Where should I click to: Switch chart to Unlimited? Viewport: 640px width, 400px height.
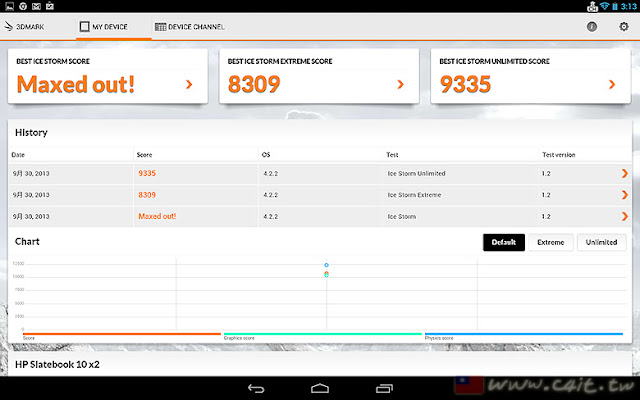tap(602, 242)
